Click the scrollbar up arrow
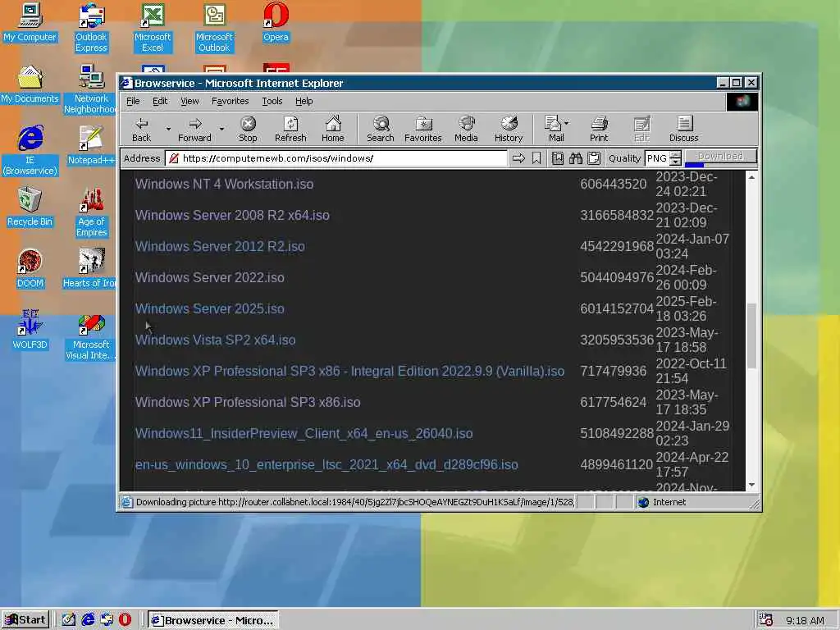Viewport: 840px width, 630px height. point(751,177)
